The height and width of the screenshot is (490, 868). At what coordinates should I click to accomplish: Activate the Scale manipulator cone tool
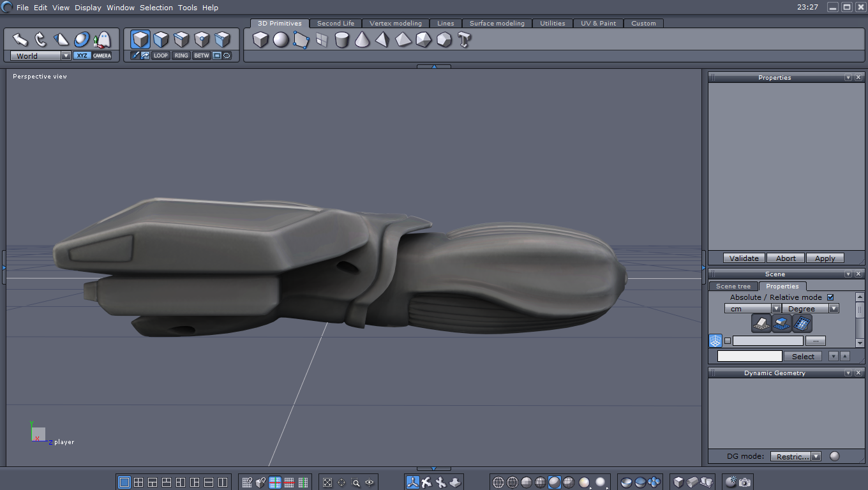(61, 40)
